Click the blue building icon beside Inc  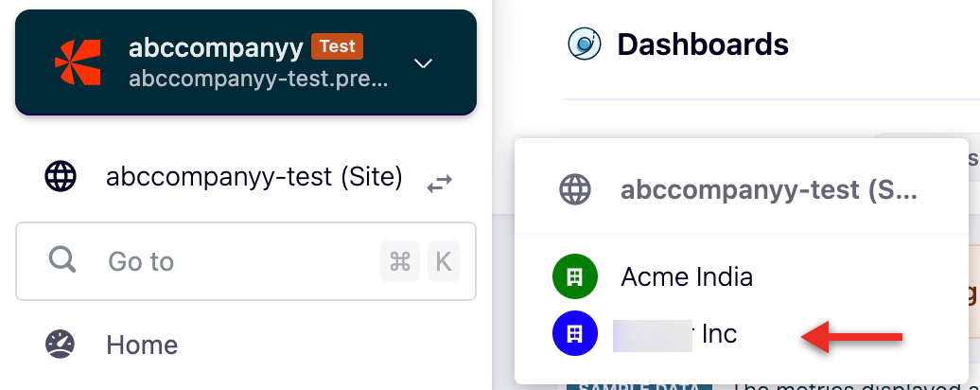click(574, 333)
